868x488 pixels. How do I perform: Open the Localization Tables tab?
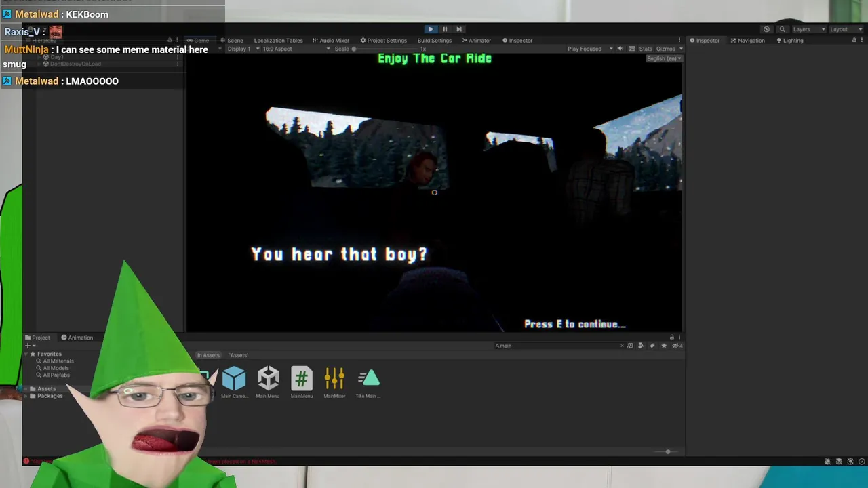(277, 41)
